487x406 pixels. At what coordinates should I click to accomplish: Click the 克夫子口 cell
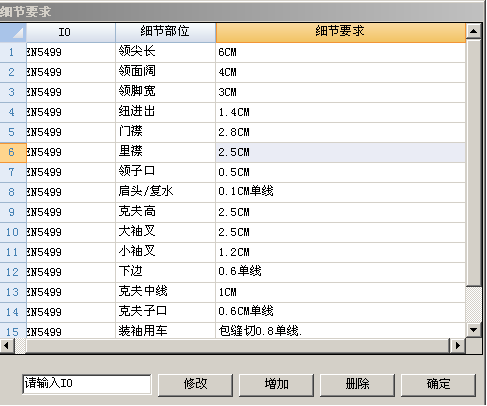pos(166,312)
